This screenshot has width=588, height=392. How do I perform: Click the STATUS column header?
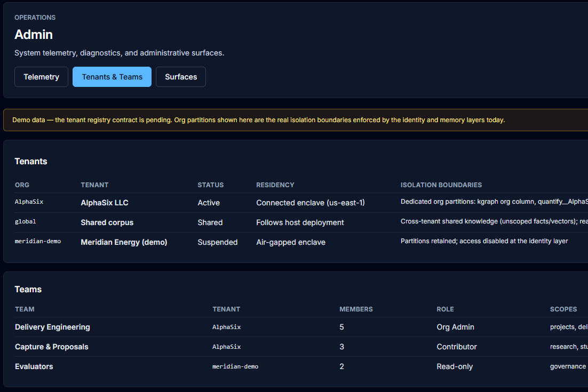point(211,185)
